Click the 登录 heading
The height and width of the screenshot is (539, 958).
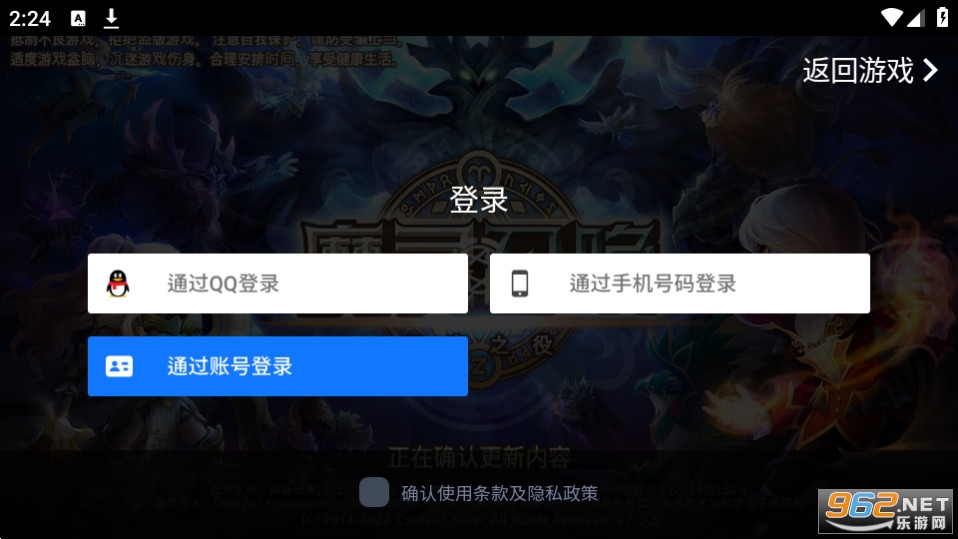point(478,200)
